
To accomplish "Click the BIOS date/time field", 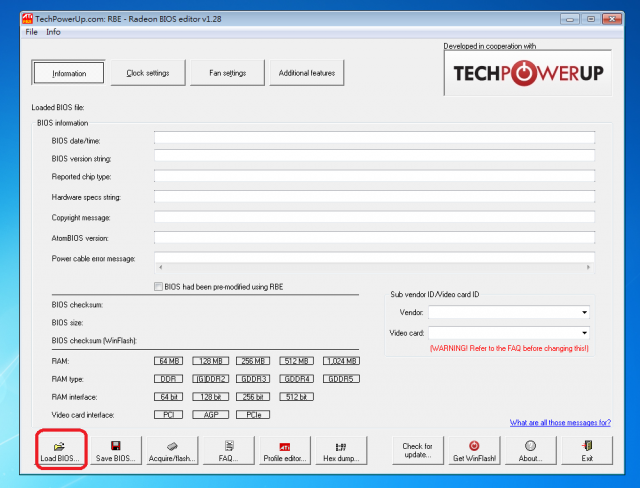I will coord(374,138).
